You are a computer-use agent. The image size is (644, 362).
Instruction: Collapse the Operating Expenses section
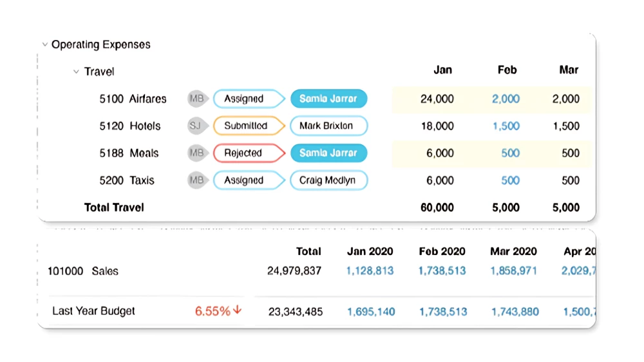[44, 45]
